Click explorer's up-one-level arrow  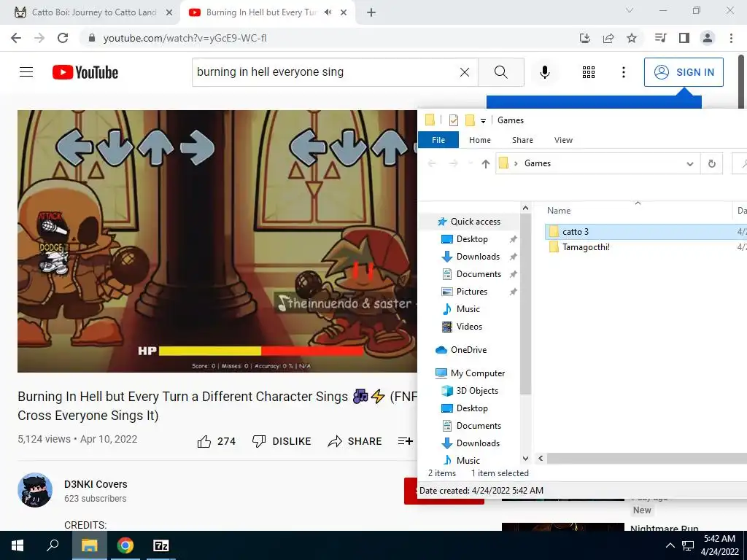coord(485,164)
